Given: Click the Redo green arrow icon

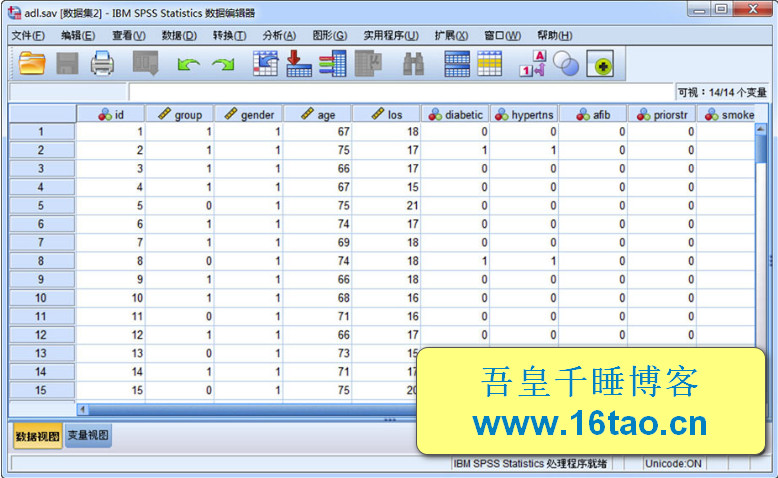Looking at the screenshot, I should 223,64.
